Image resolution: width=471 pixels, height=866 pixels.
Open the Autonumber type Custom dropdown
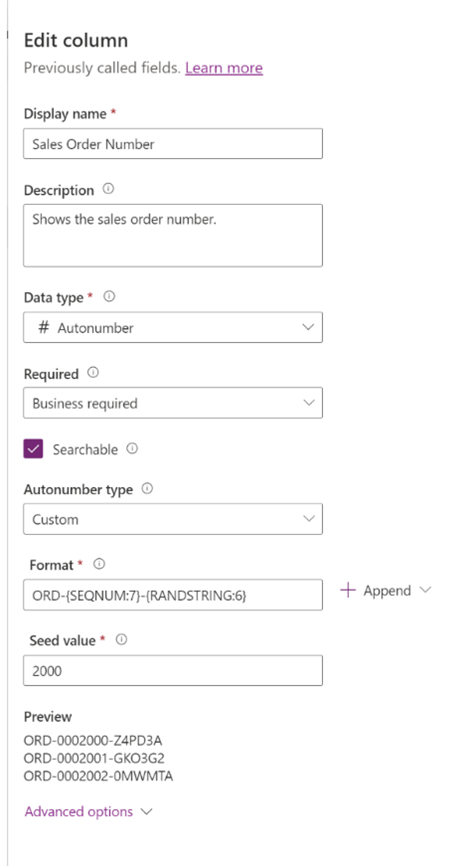point(173,519)
